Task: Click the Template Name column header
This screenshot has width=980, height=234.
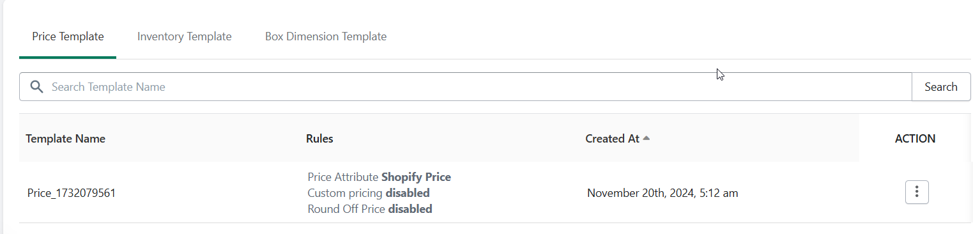Action: point(65,139)
